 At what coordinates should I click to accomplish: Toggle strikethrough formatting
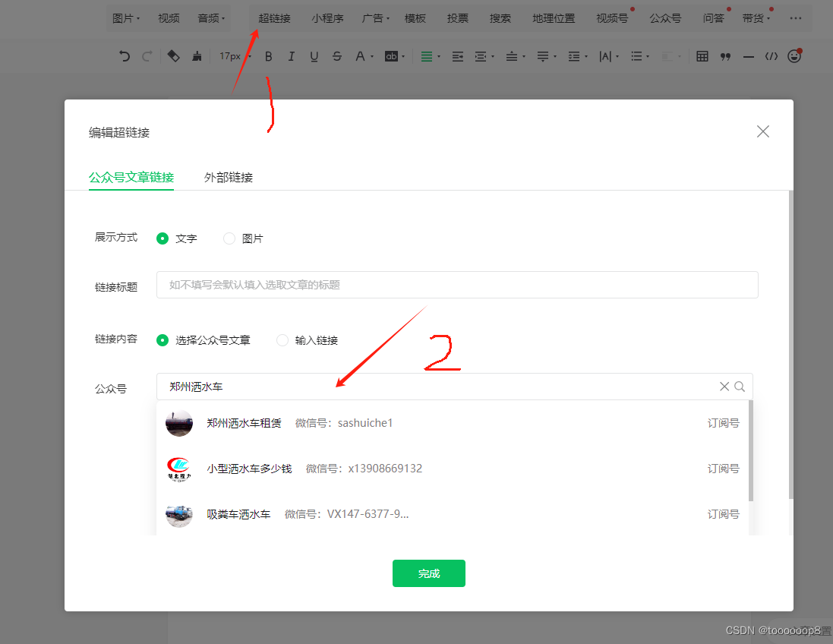337,56
